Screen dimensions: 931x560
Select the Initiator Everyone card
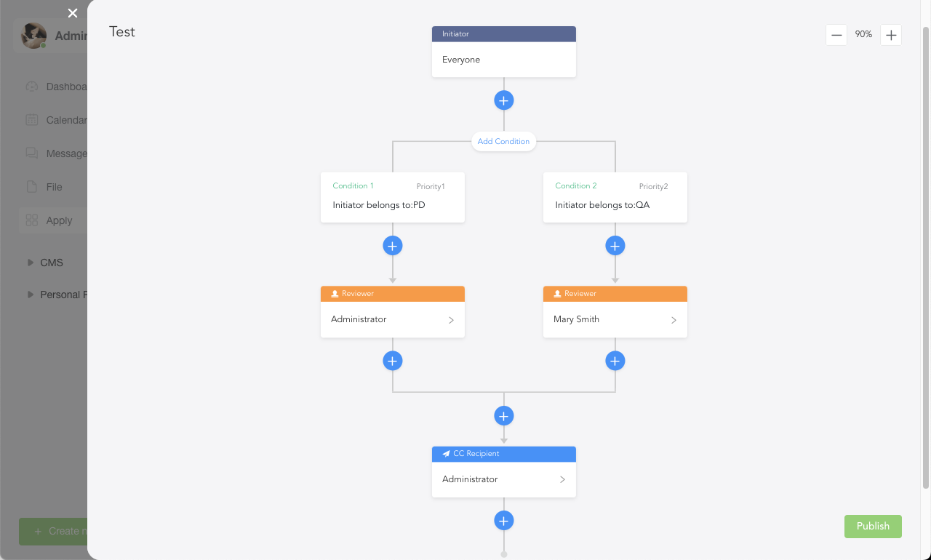pyautogui.click(x=504, y=52)
